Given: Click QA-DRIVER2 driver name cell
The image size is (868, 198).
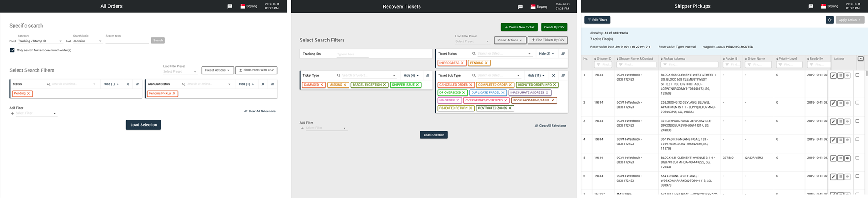Looking at the screenshot, I should [x=754, y=158].
